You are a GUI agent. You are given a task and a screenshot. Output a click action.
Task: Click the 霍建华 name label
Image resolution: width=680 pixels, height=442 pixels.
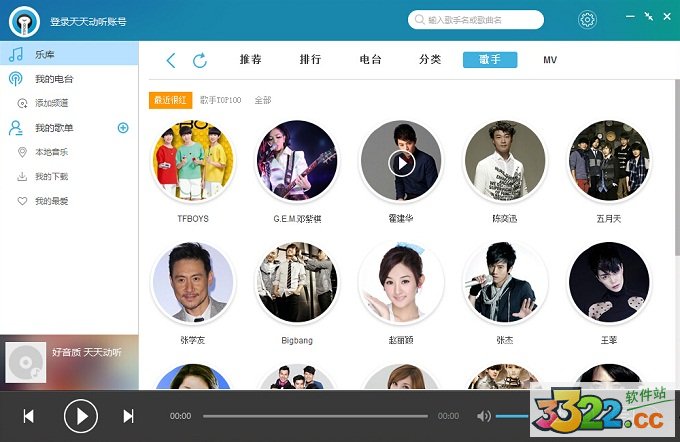(x=401, y=219)
